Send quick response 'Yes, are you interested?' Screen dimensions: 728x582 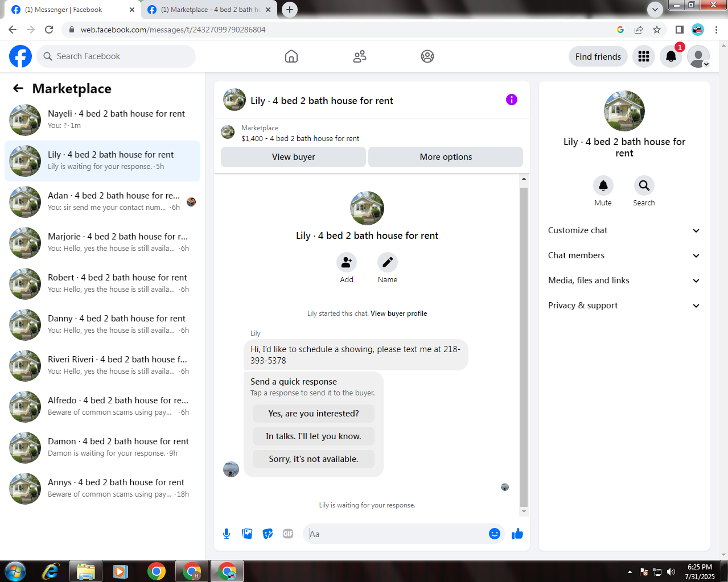tap(314, 414)
